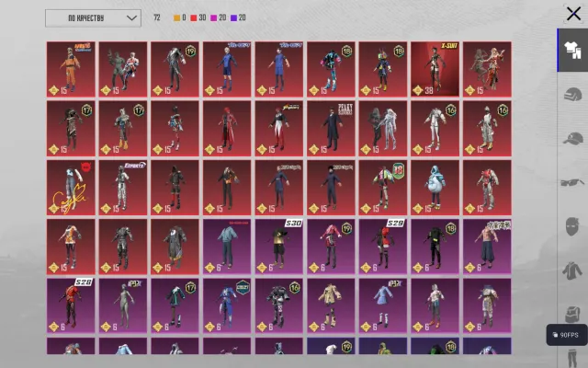Select the Naruto orange outfit
Screen dimensions: 588x368
(x=71, y=69)
